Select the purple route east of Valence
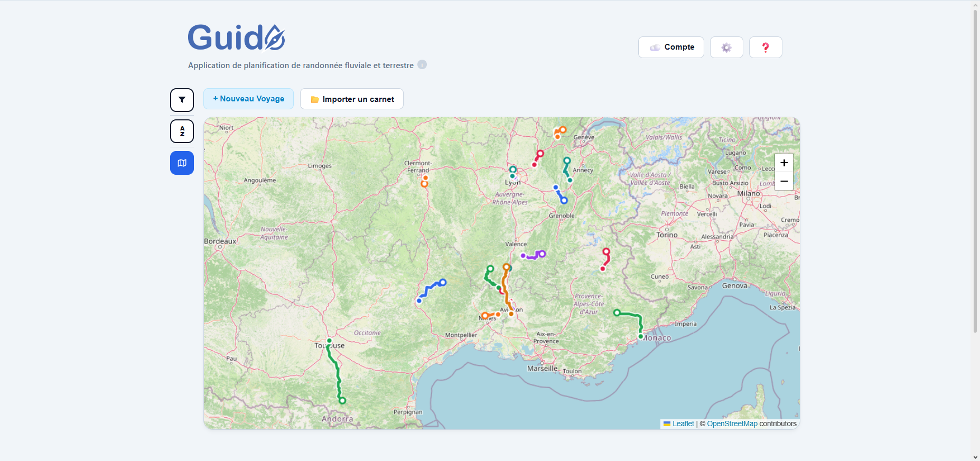The width and height of the screenshot is (980, 461). point(533,257)
